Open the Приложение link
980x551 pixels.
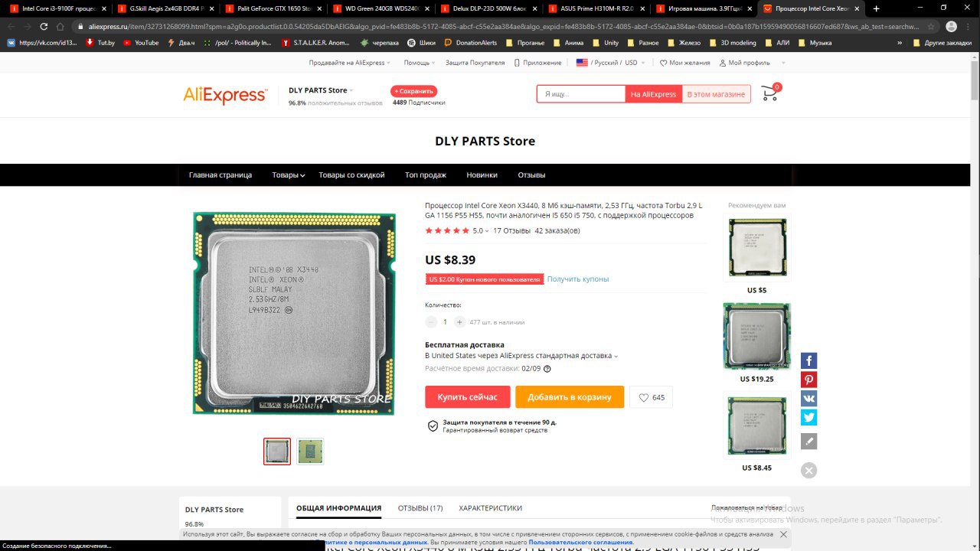pos(538,63)
